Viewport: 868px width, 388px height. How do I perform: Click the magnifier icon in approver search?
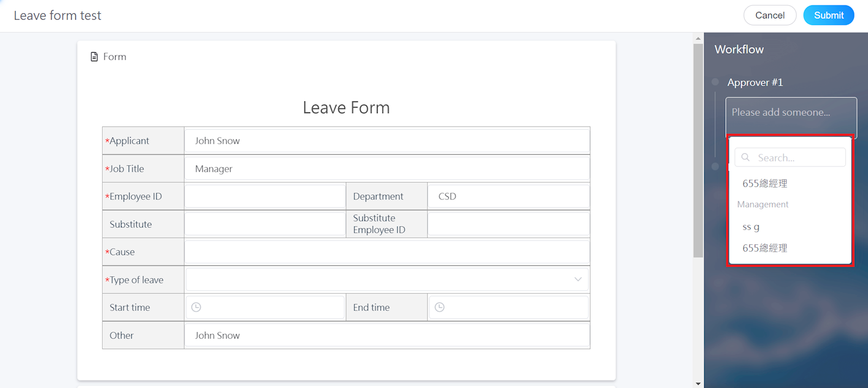click(746, 158)
